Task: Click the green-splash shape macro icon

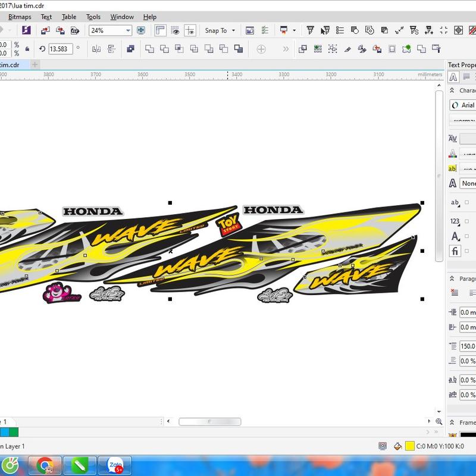Action: [x=406, y=49]
